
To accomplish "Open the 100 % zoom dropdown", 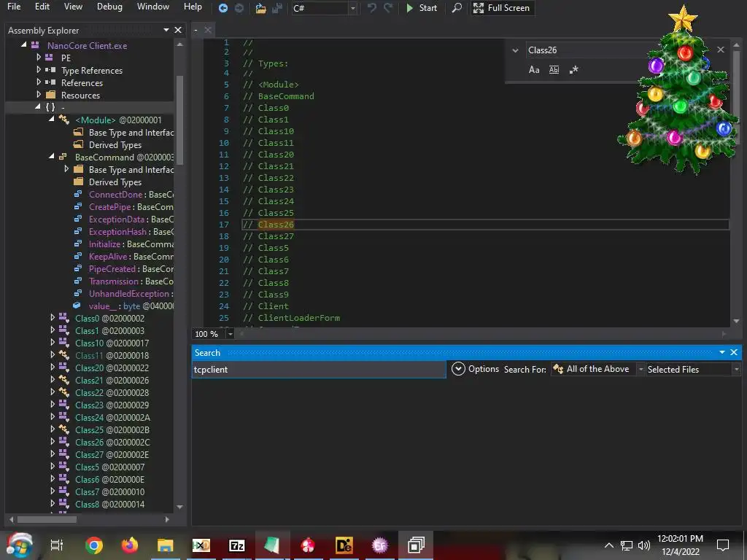I will point(230,334).
